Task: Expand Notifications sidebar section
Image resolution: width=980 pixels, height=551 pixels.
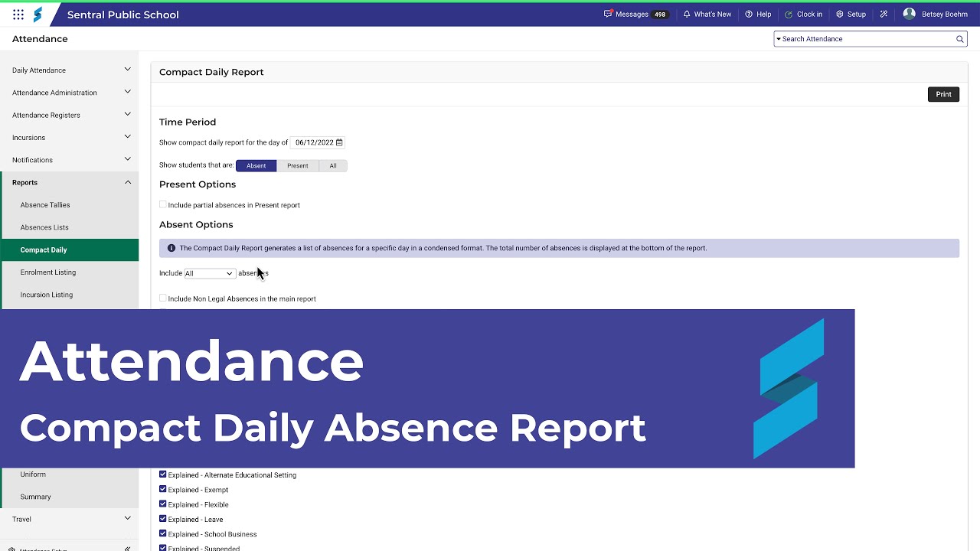Action: 69,160
